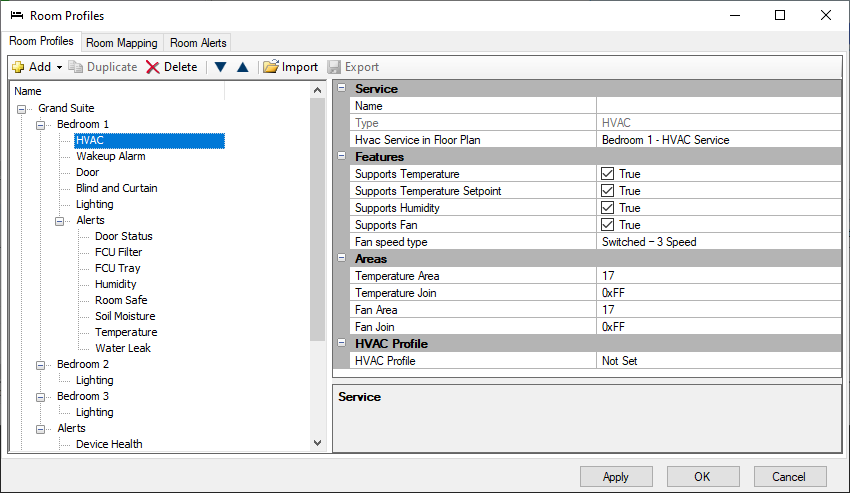The width and height of the screenshot is (850, 493).
Task: Select Wakeup Alarm in the tree
Action: [110, 156]
